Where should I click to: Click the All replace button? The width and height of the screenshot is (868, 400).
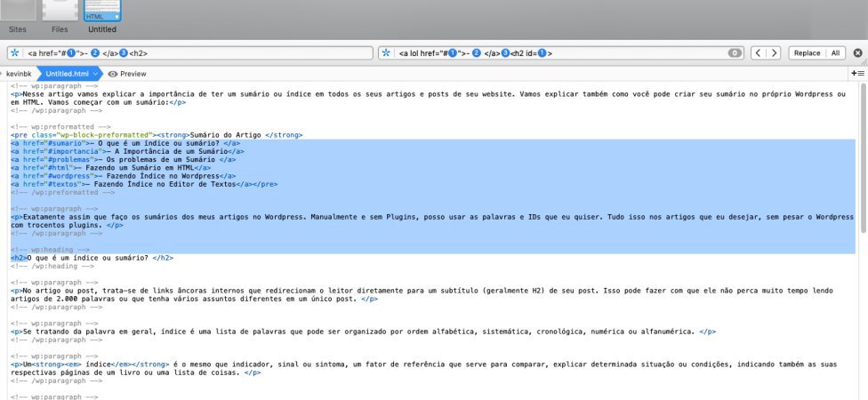[x=835, y=53]
